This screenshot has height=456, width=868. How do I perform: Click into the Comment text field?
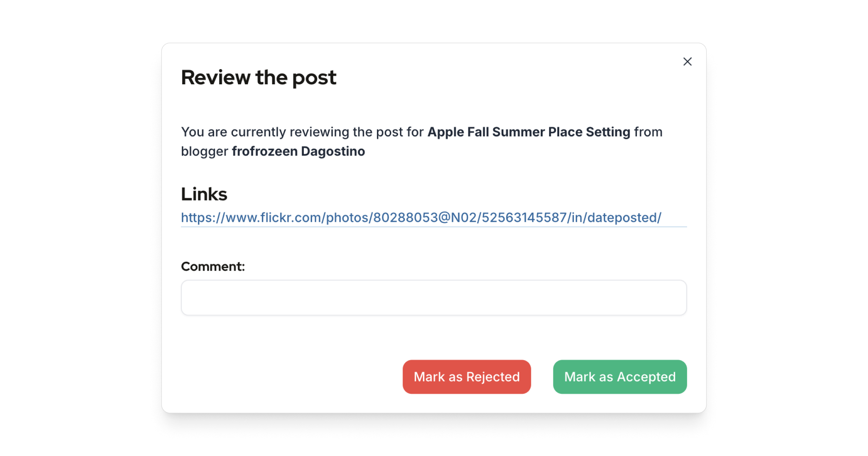(x=434, y=297)
